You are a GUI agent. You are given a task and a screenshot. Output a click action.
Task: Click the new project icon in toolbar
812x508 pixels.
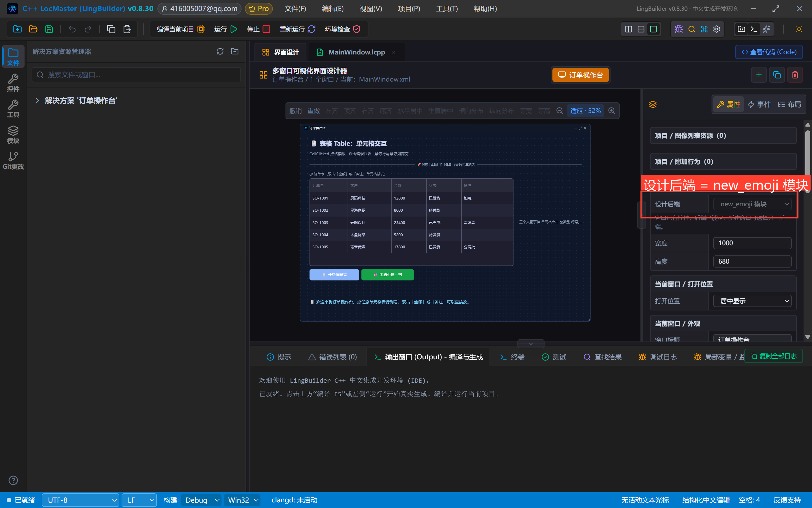17,29
